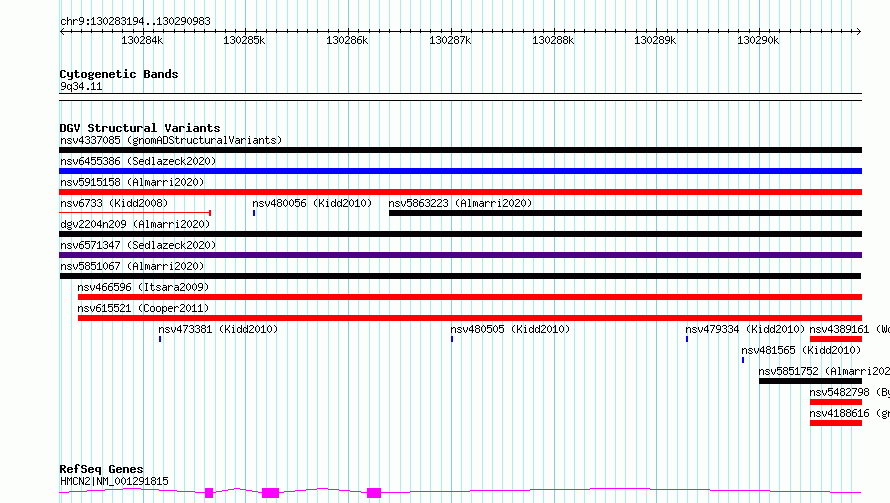Open the dgv2204n209 (Almarri2020) label
The height and width of the screenshot is (503, 890).
coord(135,224)
